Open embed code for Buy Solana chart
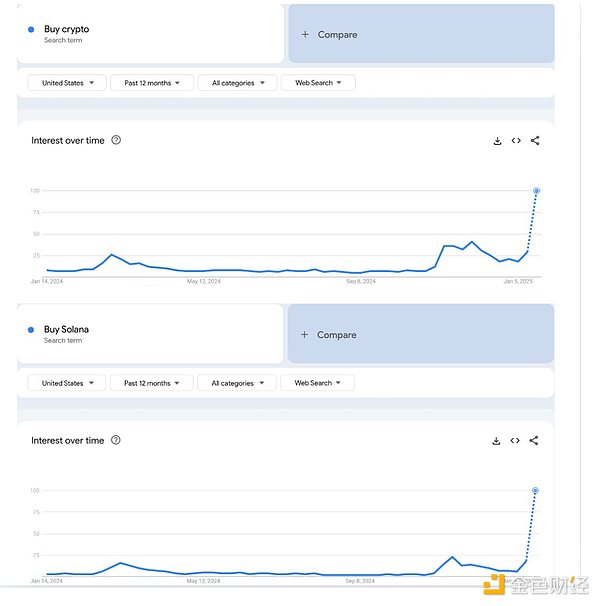600x606 pixels. (x=515, y=441)
